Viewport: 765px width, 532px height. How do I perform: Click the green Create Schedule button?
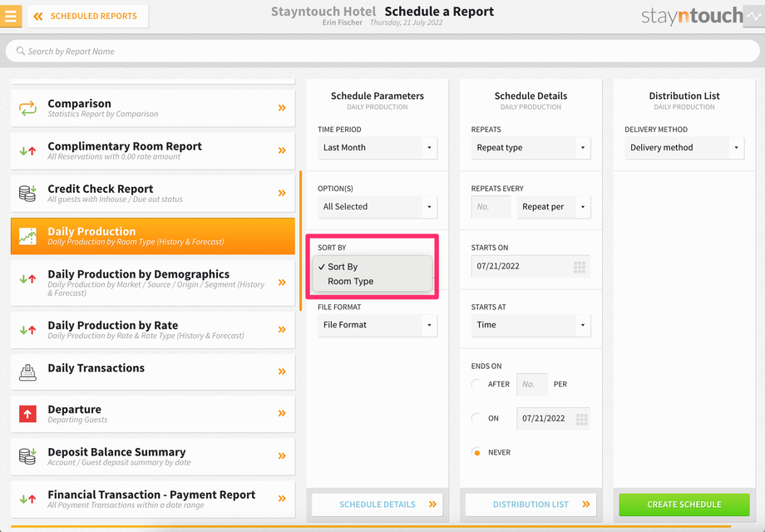[684, 505]
